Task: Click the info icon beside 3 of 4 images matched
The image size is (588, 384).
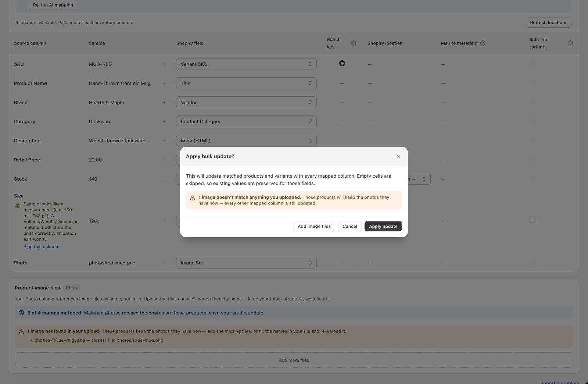Action: (21, 313)
